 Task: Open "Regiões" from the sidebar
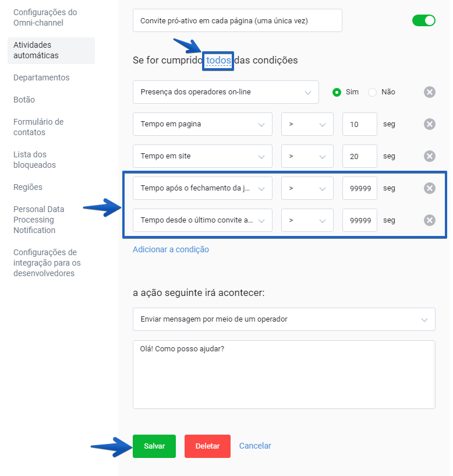[x=27, y=187]
